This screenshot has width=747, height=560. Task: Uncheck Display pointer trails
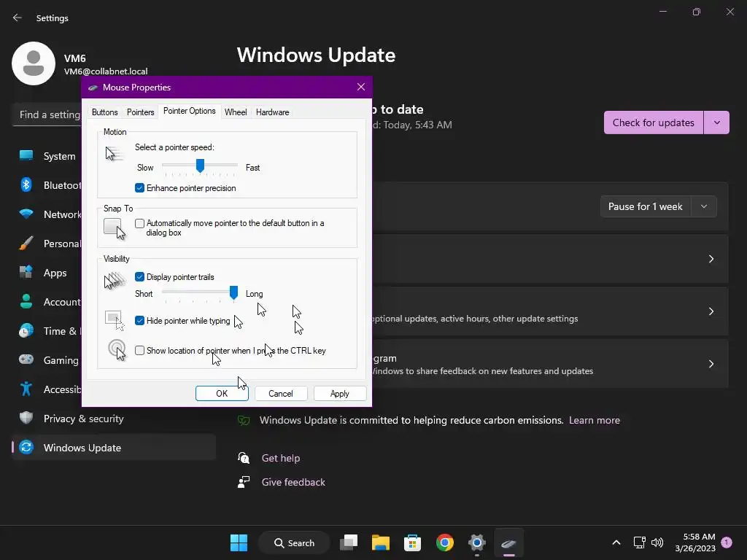(139, 276)
